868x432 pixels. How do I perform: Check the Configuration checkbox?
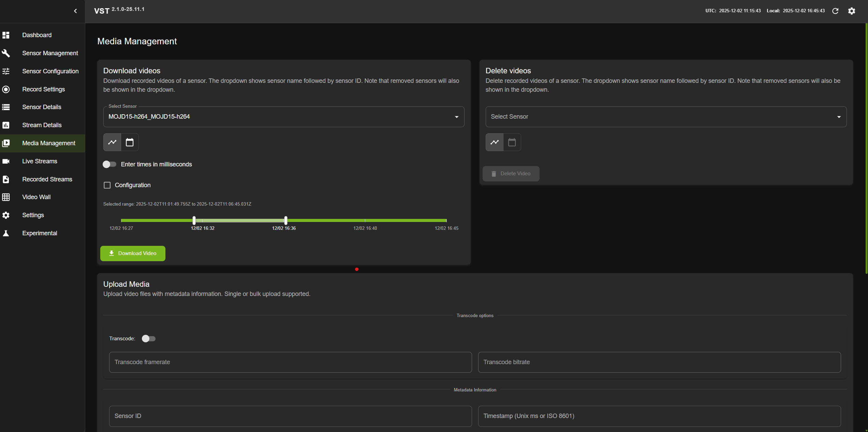107,185
